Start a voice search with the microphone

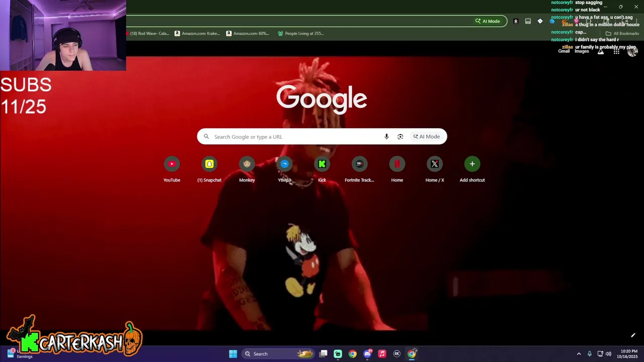tap(386, 137)
